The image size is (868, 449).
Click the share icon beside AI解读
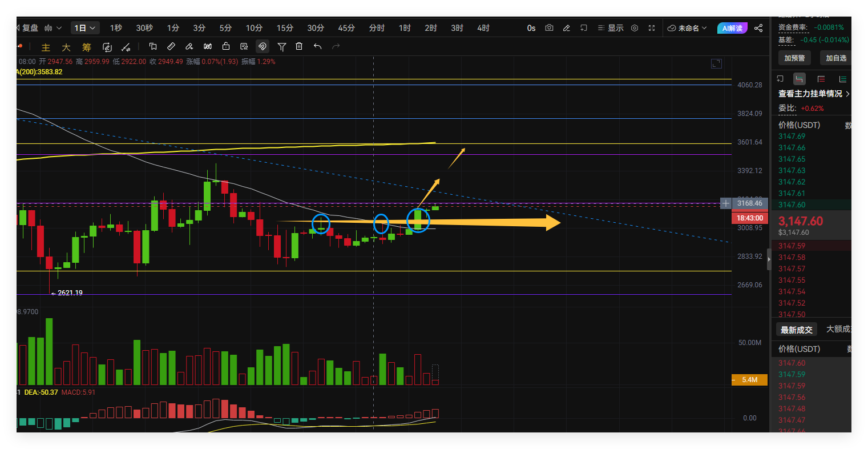758,28
